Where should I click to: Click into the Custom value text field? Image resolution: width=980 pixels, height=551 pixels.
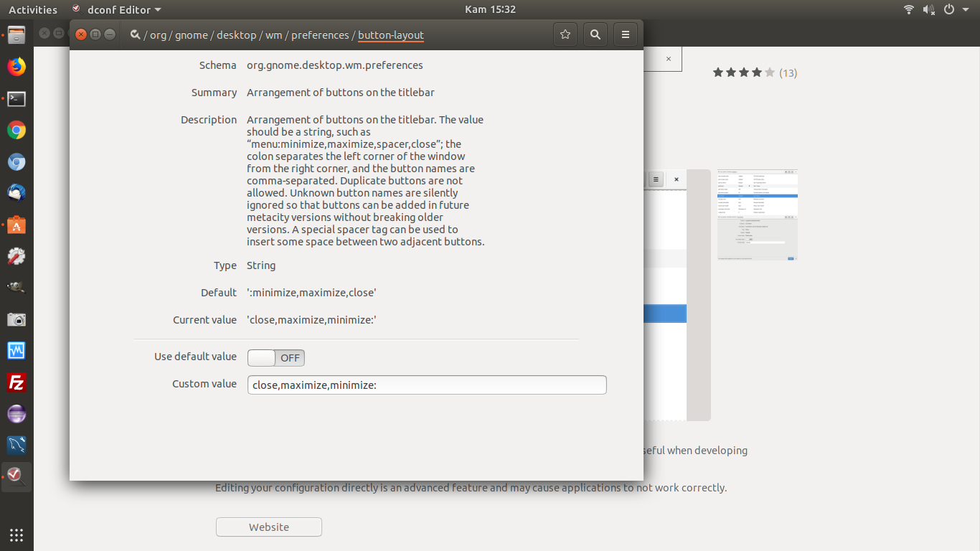pos(427,385)
